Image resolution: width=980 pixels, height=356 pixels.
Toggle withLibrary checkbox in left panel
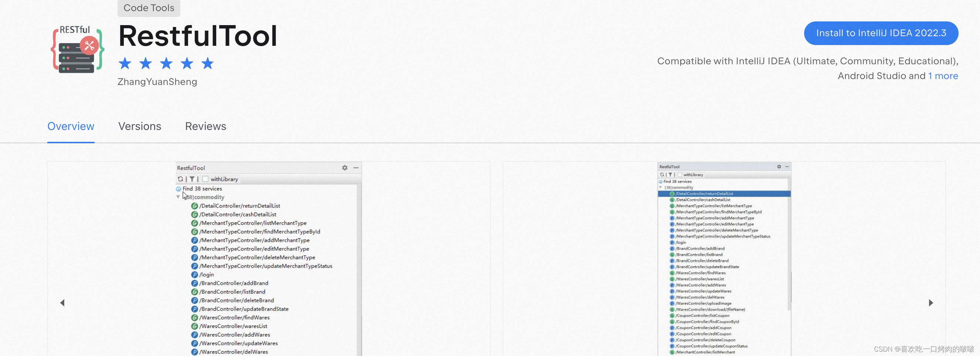pos(205,179)
